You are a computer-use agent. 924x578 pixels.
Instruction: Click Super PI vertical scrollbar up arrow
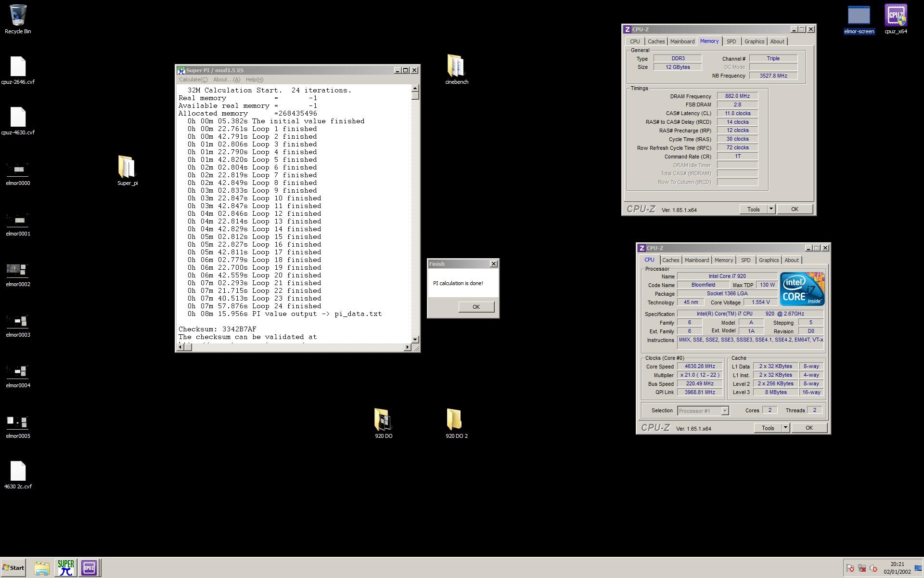(415, 88)
